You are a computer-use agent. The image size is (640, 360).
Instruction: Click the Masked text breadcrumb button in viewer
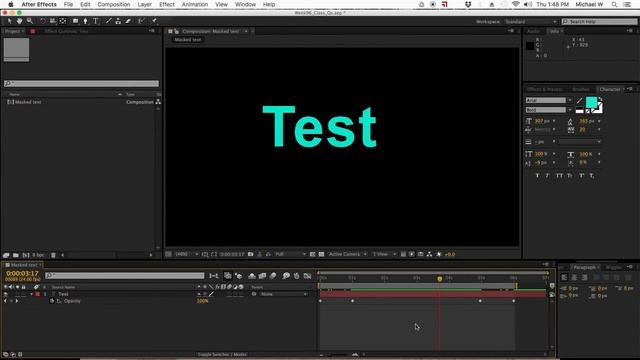click(187, 40)
